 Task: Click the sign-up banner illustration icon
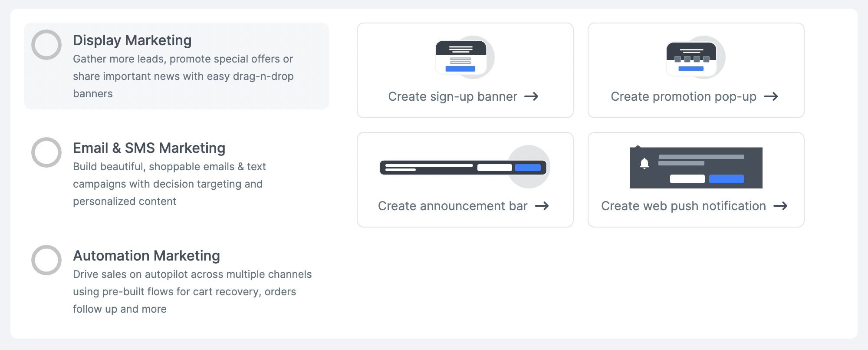click(465, 57)
